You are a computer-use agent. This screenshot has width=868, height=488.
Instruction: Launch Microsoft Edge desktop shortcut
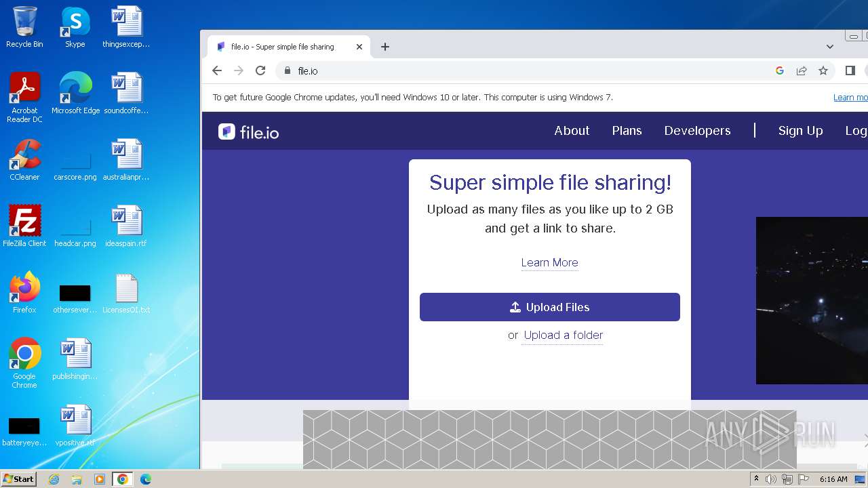pyautogui.click(x=75, y=94)
